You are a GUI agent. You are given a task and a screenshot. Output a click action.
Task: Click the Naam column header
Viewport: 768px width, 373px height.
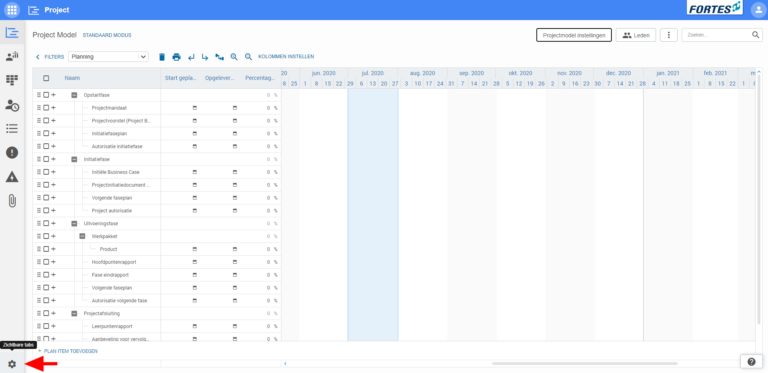(x=72, y=78)
